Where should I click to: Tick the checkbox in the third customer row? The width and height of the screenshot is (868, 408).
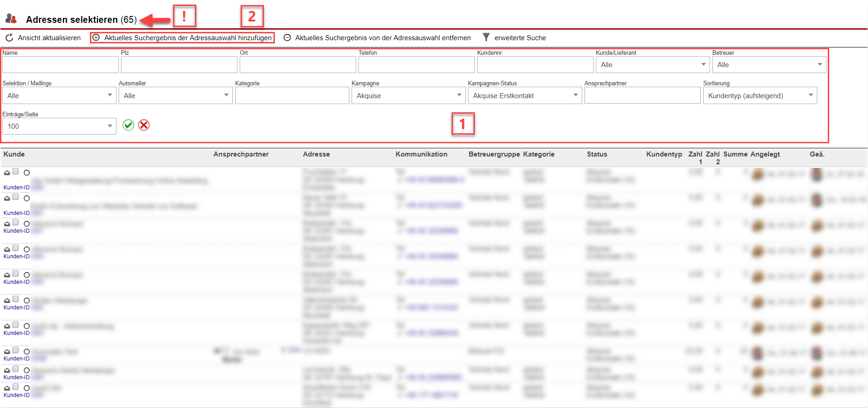[x=16, y=223]
